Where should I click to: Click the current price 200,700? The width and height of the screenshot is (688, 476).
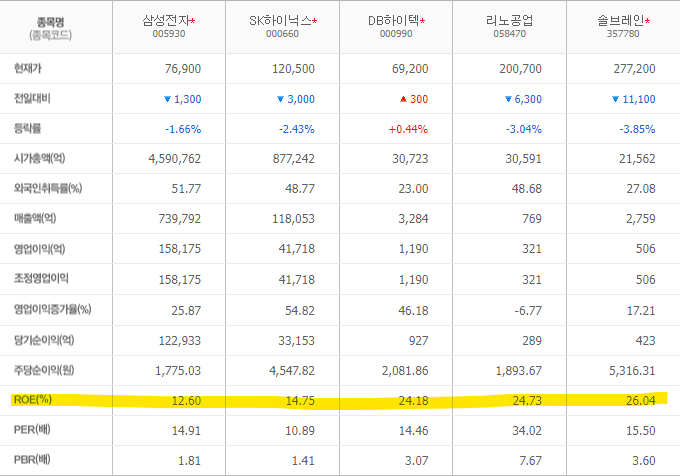point(520,69)
